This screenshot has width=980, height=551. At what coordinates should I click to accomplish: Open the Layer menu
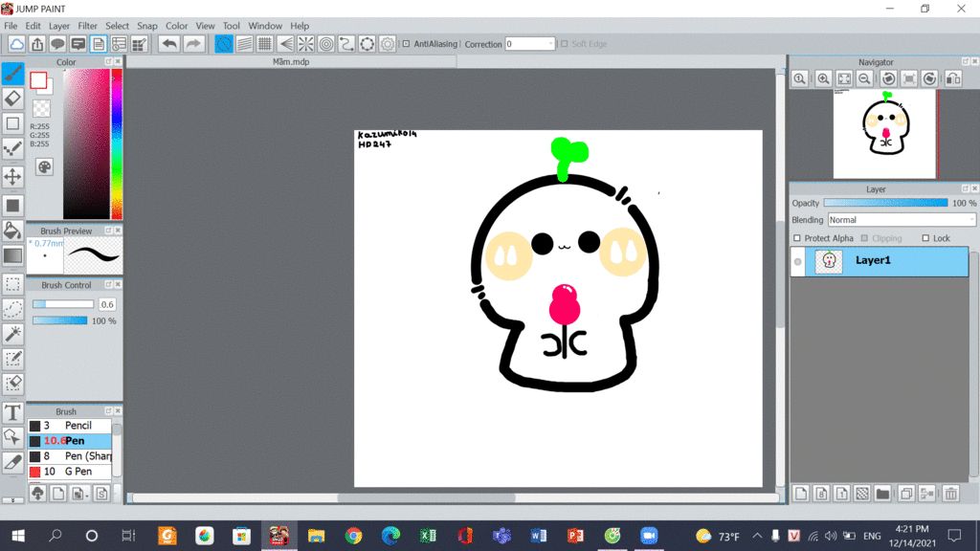[x=58, y=26]
